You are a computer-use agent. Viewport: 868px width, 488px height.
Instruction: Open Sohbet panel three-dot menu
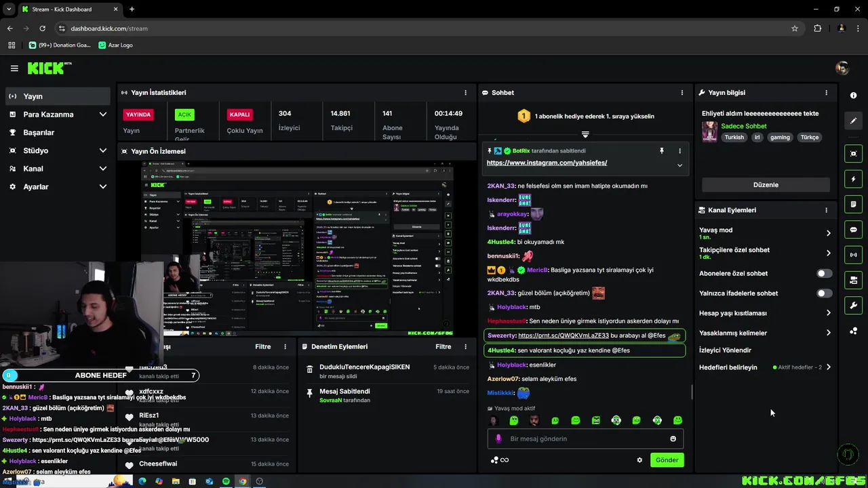682,92
